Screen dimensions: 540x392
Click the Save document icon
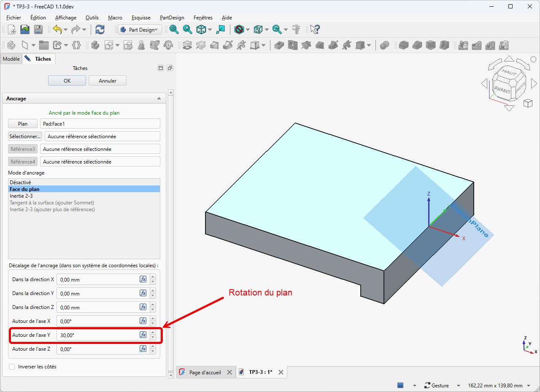point(38,30)
